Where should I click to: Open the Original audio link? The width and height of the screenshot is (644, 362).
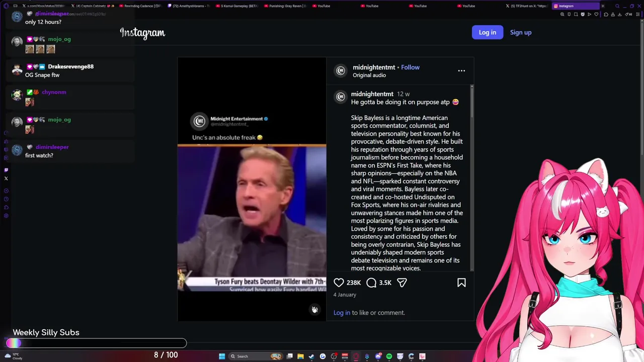[369, 75]
